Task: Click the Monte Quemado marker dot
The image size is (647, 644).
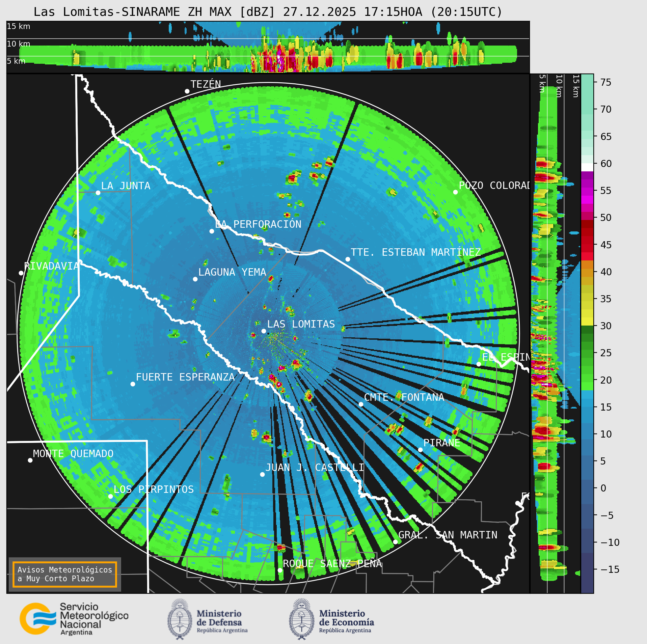Action: tap(30, 460)
